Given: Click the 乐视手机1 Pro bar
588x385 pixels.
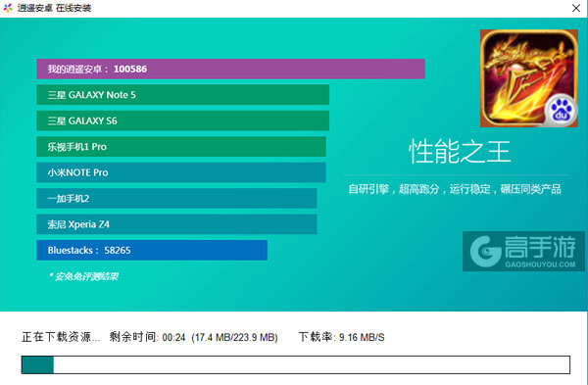Looking at the screenshot, I should (181, 147).
